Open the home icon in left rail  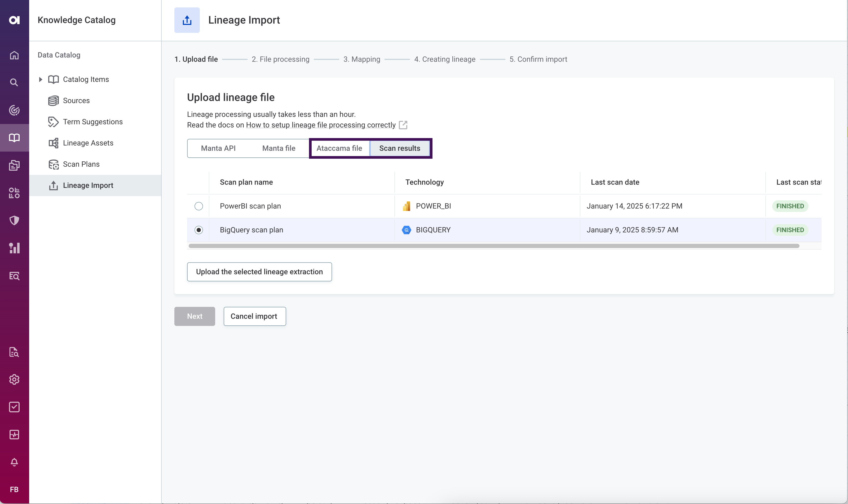click(x=14, y=55)
